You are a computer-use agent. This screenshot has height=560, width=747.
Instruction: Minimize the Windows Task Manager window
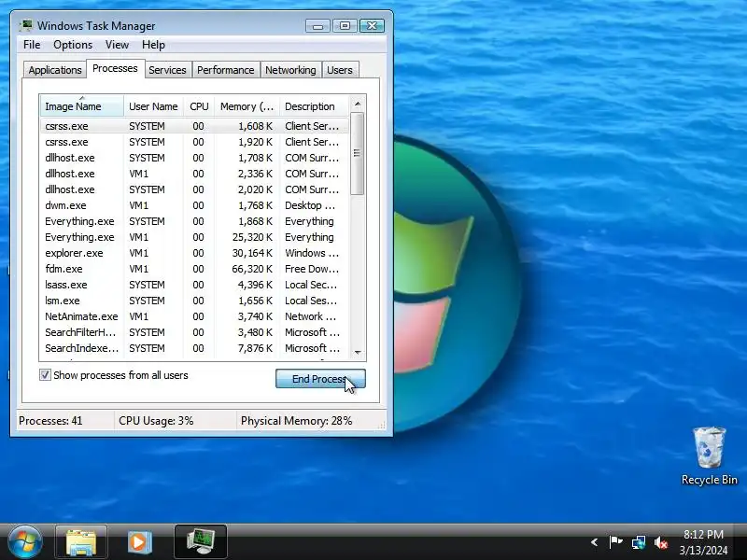coord(317,26)
